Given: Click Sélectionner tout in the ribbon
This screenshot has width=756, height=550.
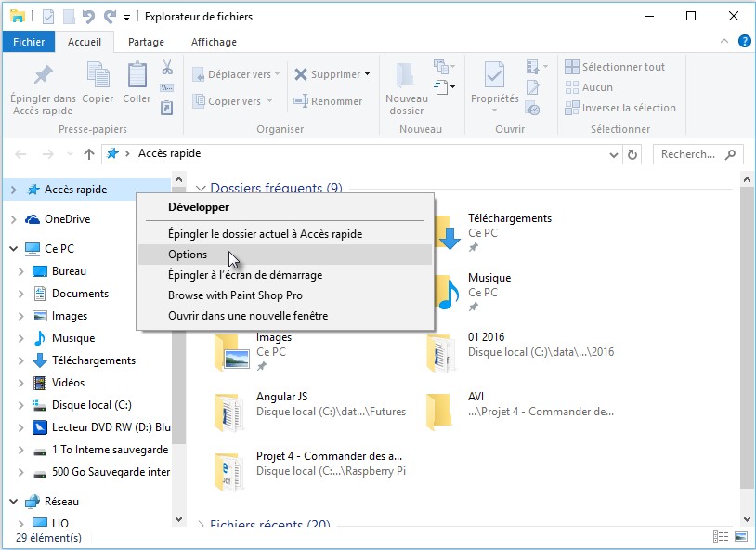Looking at the screenshot, I should pyautogui.click(x=622, y=67).
